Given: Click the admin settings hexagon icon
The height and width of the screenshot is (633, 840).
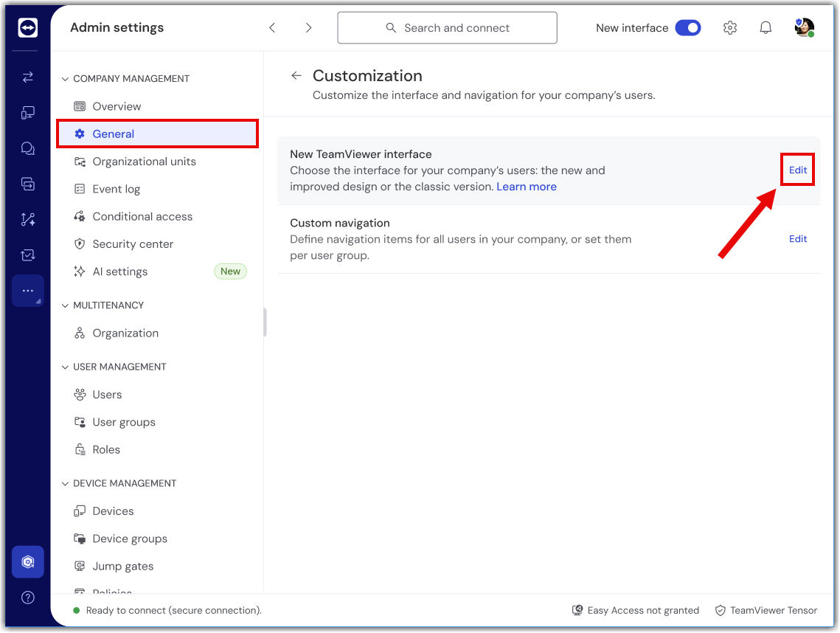Looking at the screenshot, I should point(28,562).
